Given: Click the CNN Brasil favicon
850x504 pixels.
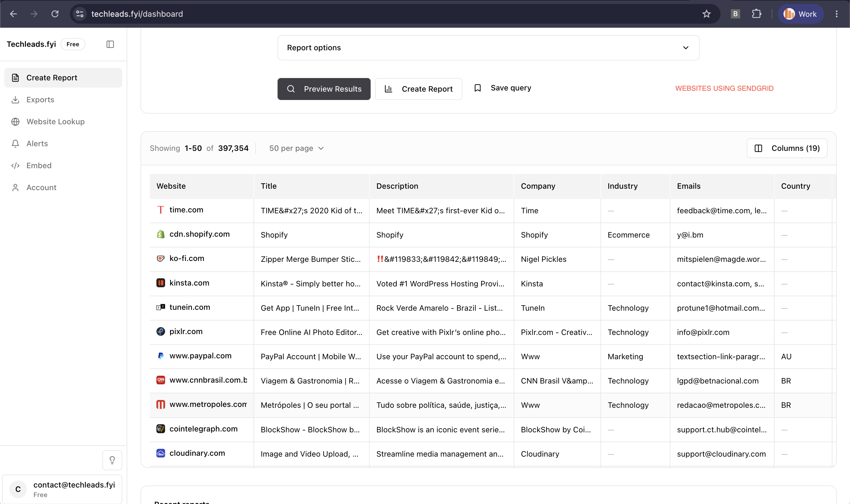Looking at the screenshot, I should (x=160, y=380).
